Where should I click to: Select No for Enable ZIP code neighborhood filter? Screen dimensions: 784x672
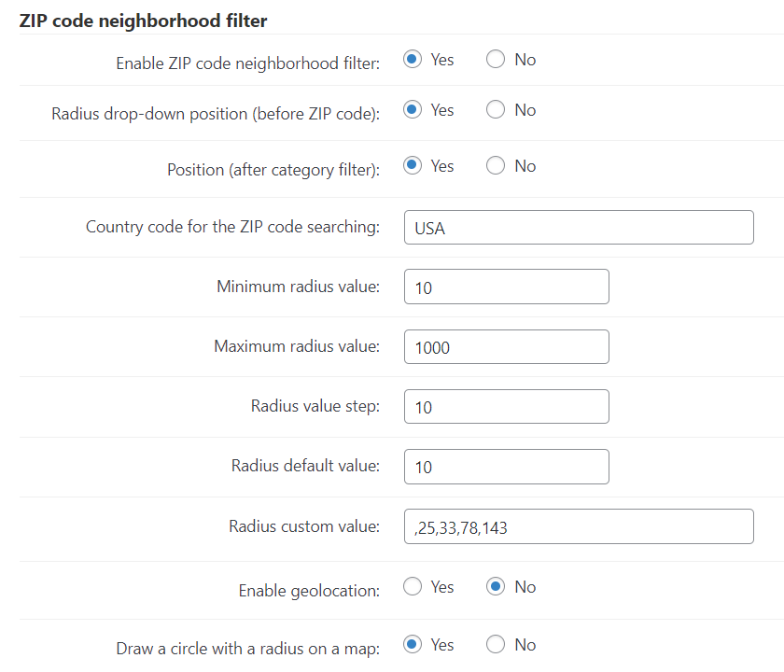pos(496,59)
